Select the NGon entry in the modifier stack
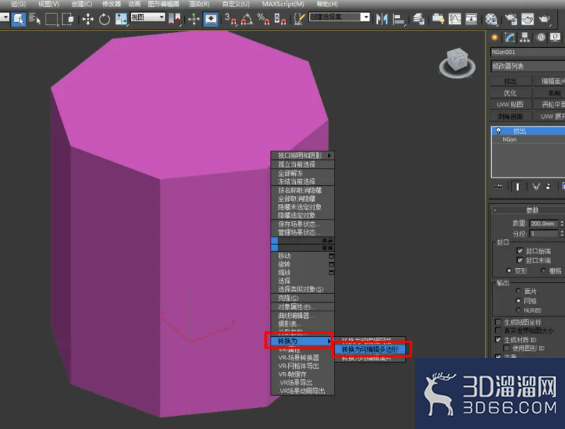This screenshot has height=429, width=565. 510,139
